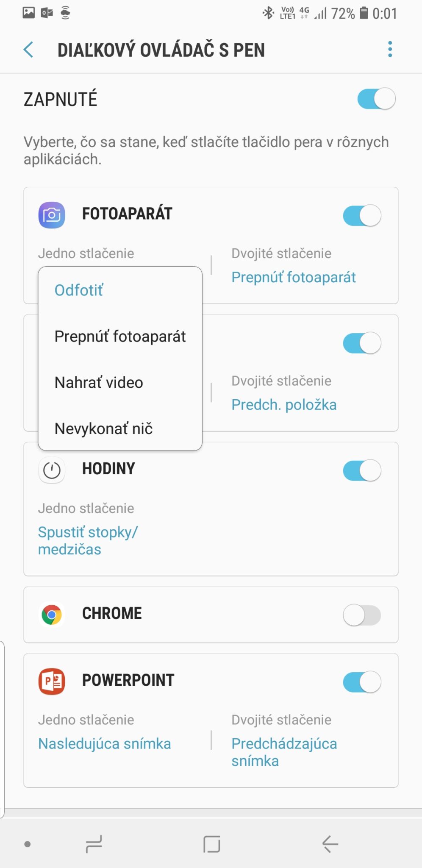Enable the Chrome toggle
Viewport: 422px width, 868px height.
tap(362, 615)
